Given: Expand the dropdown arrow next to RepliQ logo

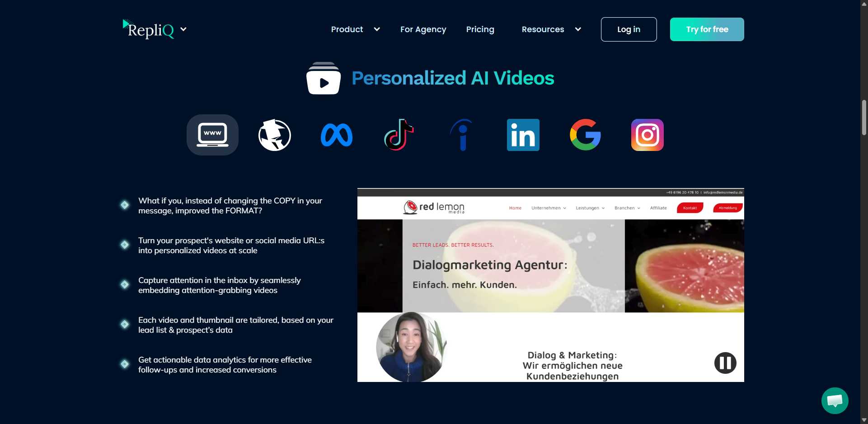Looking at the screenshot, I should [x=183, y=29].
